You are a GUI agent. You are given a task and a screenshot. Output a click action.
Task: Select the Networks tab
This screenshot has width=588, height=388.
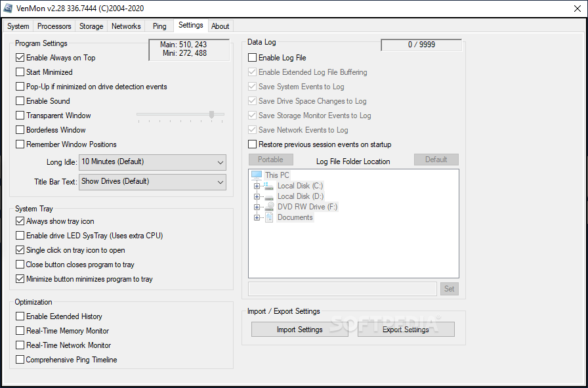point(126,26)
